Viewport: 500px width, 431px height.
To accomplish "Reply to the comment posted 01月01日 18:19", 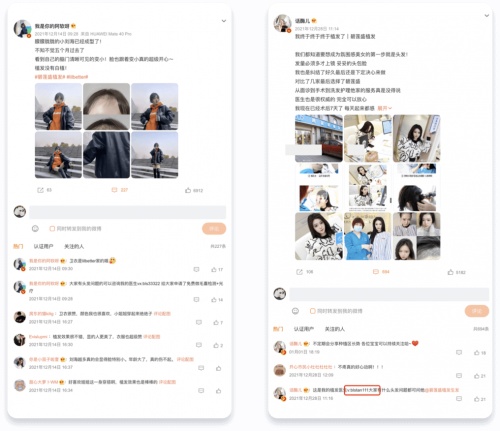I will point(459,352).
